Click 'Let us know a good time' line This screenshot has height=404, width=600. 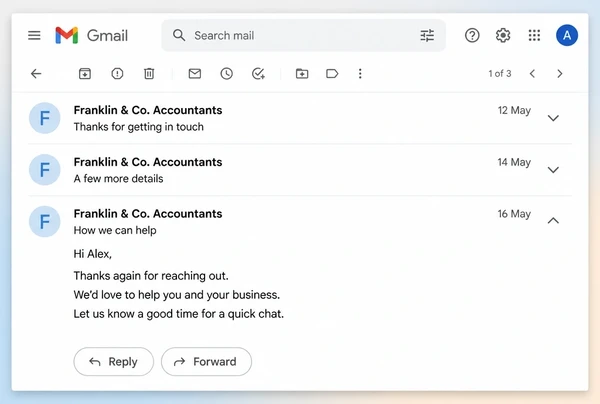179,314
